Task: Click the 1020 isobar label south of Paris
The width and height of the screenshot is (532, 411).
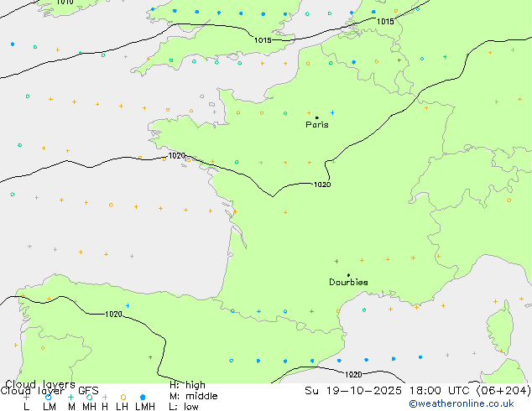Action: [322, 185]
